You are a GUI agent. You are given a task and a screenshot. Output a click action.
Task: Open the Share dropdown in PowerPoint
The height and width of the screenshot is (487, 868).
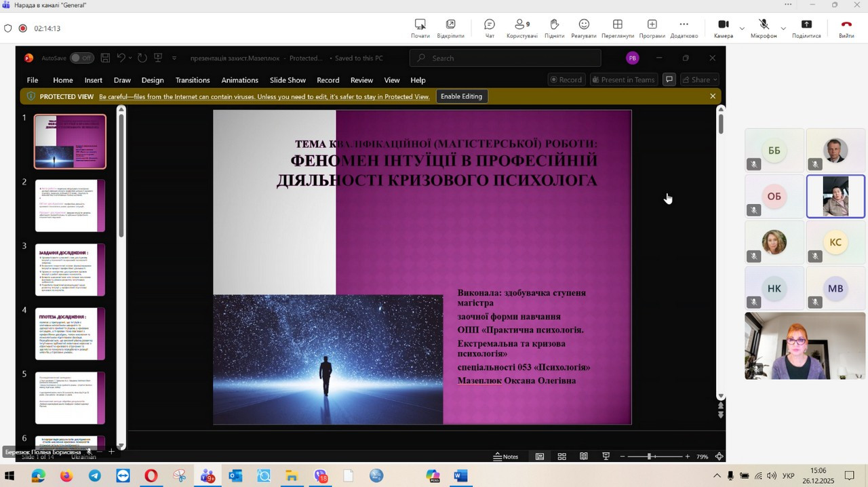click(699, 80)
